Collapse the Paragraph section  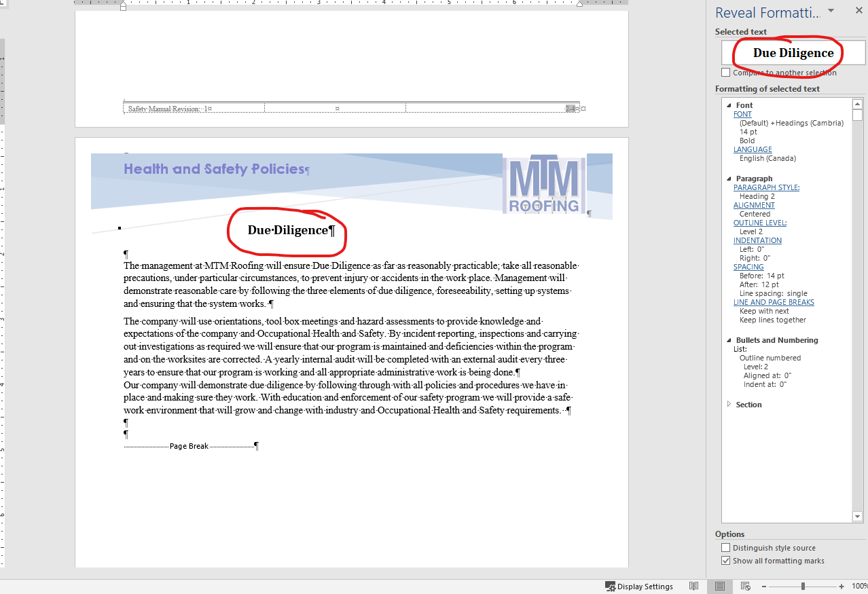729,179
